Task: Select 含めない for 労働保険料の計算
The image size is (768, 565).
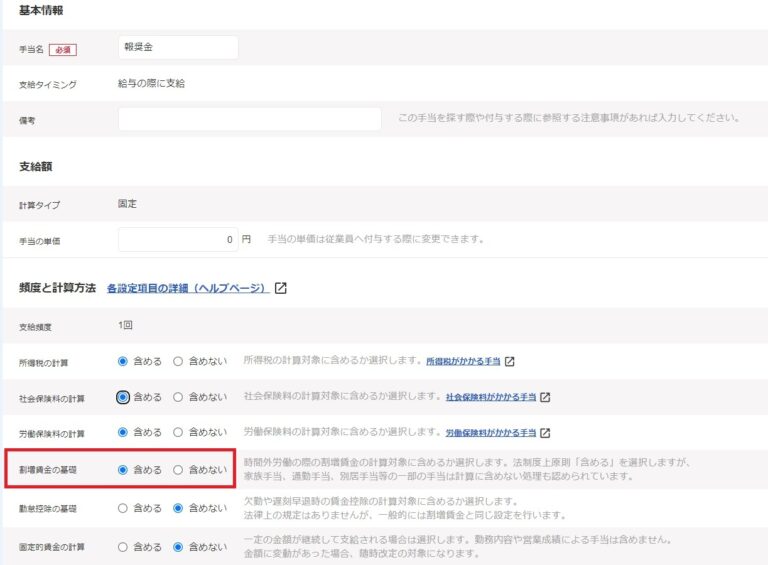Action: click(179, 433)
